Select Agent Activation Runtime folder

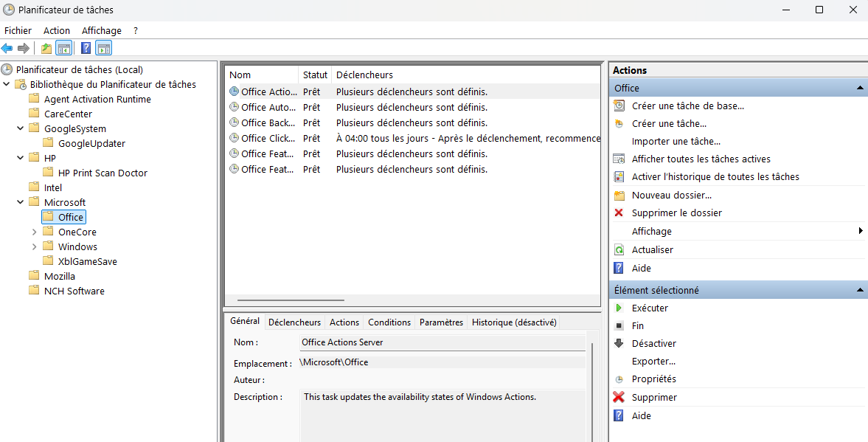(x=97, y=99)
